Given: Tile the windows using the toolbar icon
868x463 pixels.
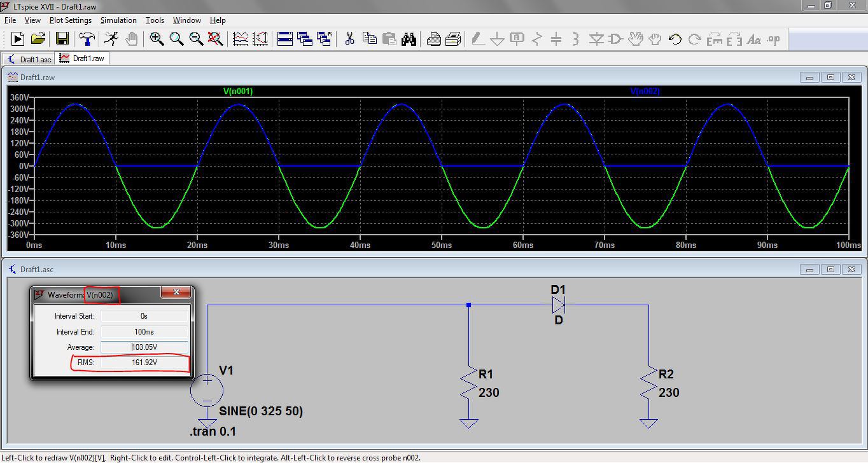Looking at the screenshot, I should pyautogui.click(x=285, y=39).
